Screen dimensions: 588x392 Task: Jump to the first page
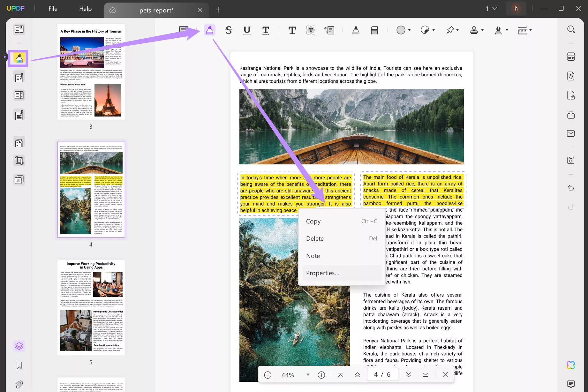pos(341,375)
